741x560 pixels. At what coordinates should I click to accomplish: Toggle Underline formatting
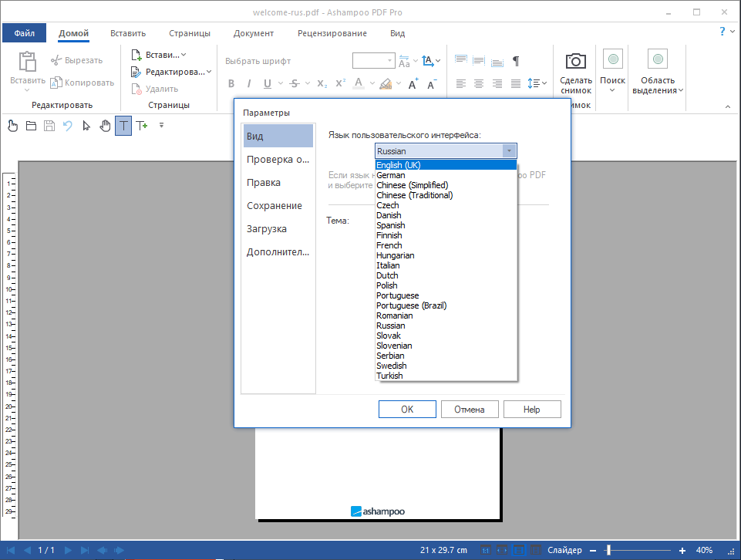tap(268, 83)
